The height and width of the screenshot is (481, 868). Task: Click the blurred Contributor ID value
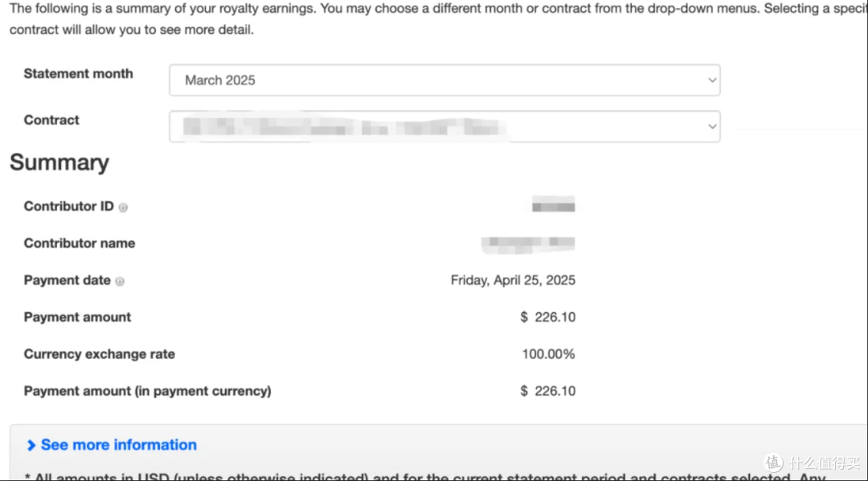553,206
